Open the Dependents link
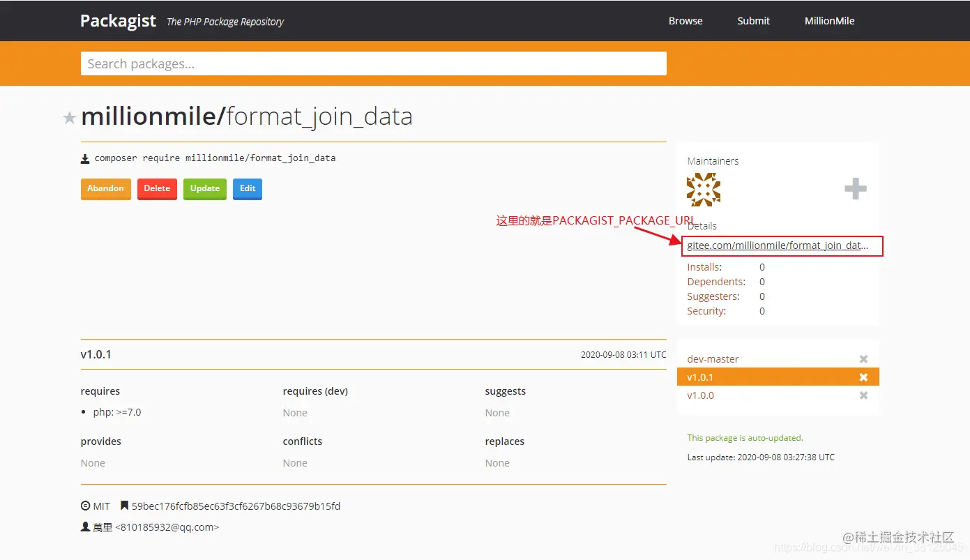The height and width of the screenshot is (560, 970). (x=716, y=282)
